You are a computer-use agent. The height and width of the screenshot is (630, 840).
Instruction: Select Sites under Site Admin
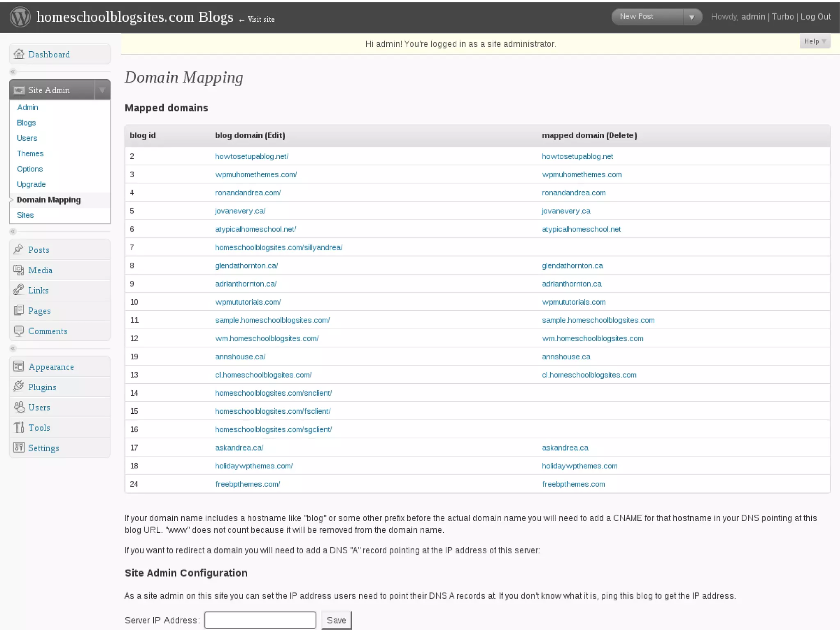[x=25, y=215]
